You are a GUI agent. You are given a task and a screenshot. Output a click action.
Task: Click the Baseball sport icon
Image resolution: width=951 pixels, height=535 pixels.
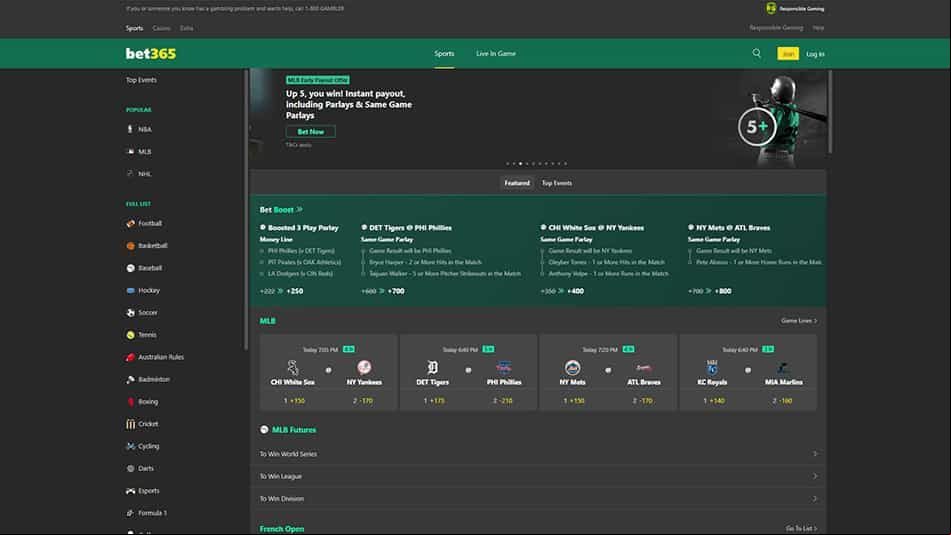(130, 268)
